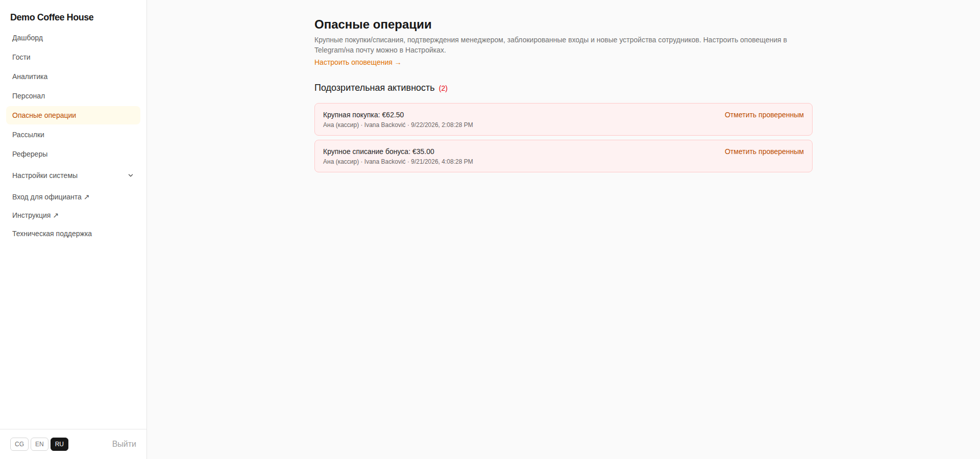Click Demo Coffee House title
This screenshot has height=459, width=980.
pos(52,17)
